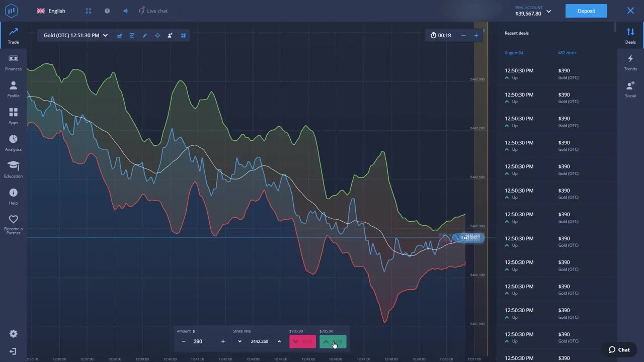Click the add person social icon
Image resolution: width=644 pixels, height=362 pixels.
[x=170, y=35]
